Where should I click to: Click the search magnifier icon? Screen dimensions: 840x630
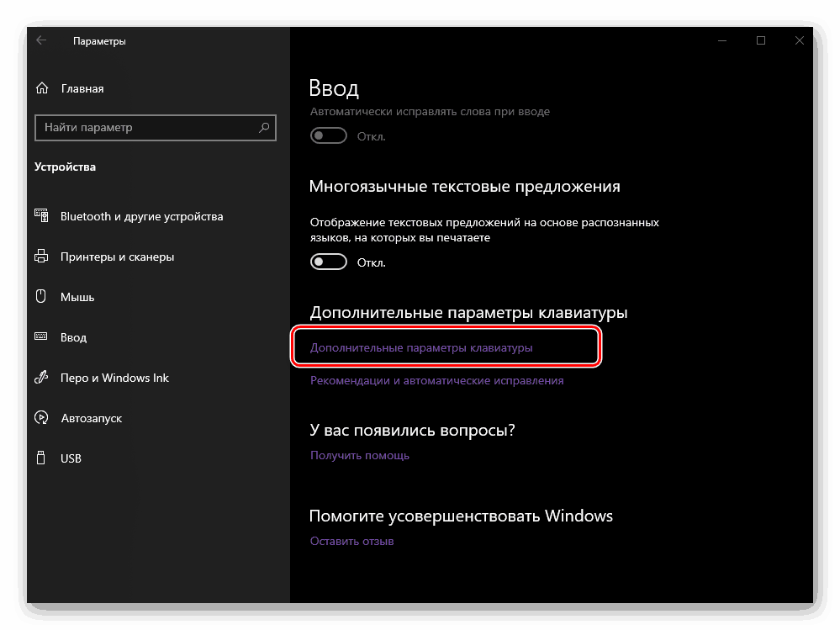(264, 128)
